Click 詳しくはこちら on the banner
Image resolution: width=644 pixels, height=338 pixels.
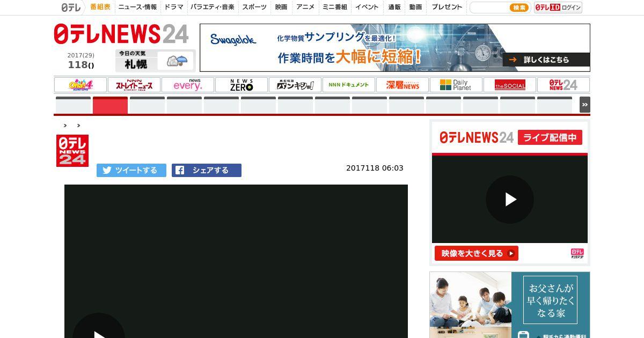[546, 60]
